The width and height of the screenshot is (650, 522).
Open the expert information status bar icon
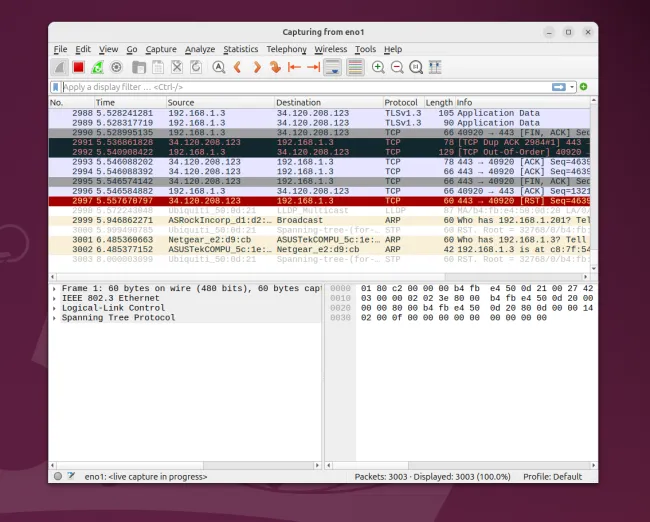[x=58, y=476]
